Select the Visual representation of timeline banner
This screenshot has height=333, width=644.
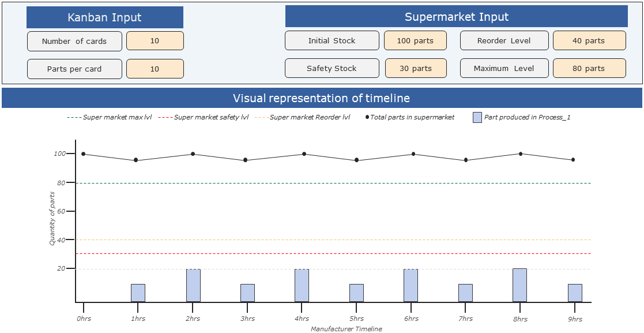click(x=322, y=98)
